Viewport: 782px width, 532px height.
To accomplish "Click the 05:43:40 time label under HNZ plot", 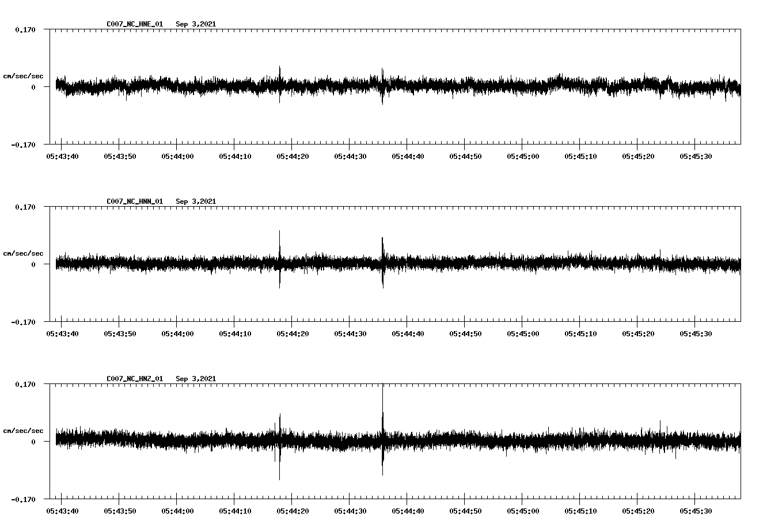I will point(62,511).
